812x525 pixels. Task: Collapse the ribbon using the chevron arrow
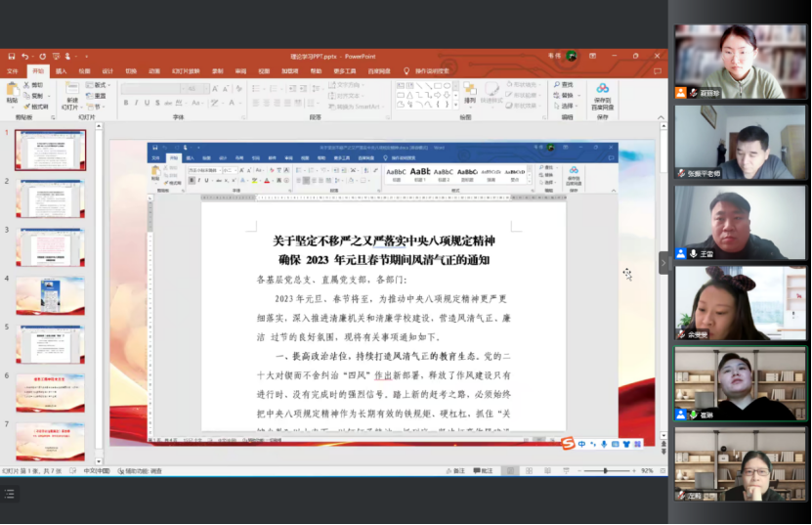click(661, 116)
